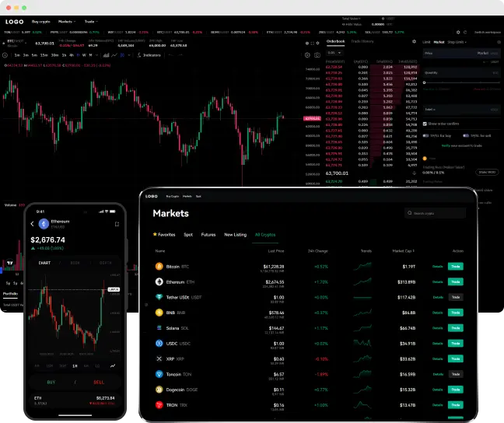Open the Markets dropdown in top nav
This screenshot has width=504, height=423.
click(x=67, y=22)
